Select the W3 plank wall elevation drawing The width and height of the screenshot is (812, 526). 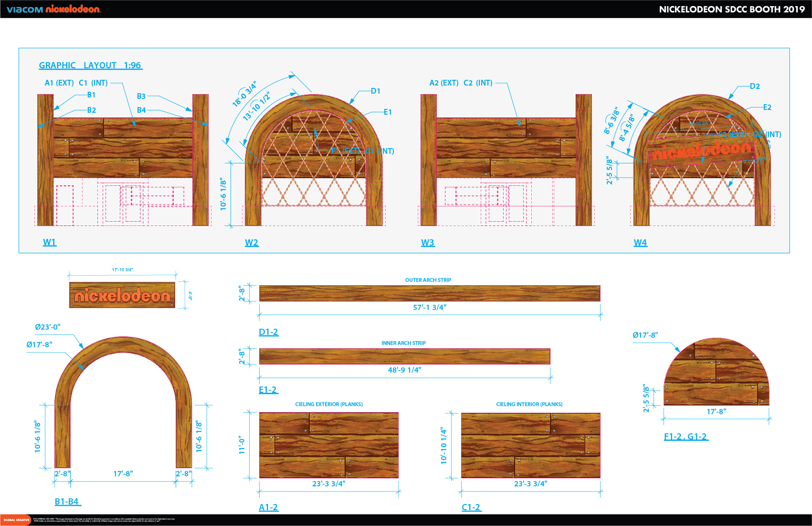click(506, 160)
